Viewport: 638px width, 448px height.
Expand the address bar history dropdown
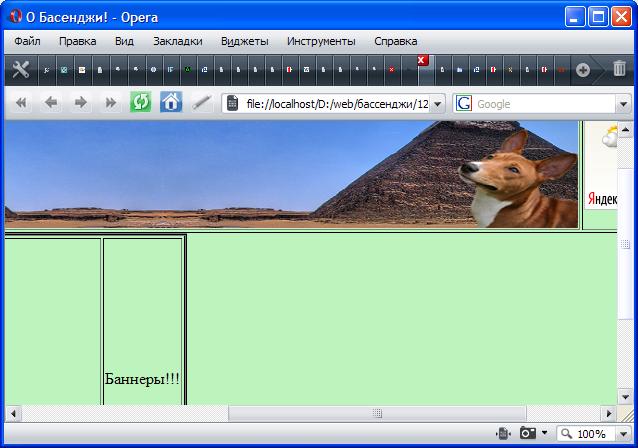tap(437, 104)
